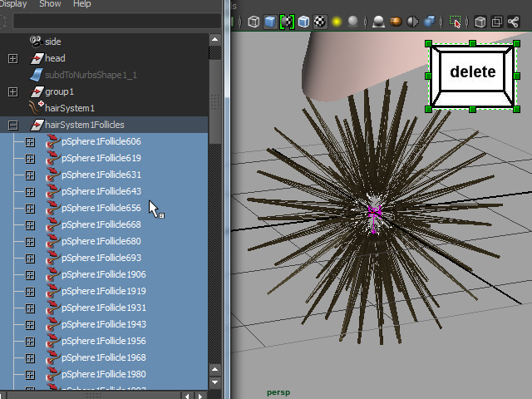Click the delete button in viewport
The height and width of the screenshot is (399, 532).
click(472, 72)
